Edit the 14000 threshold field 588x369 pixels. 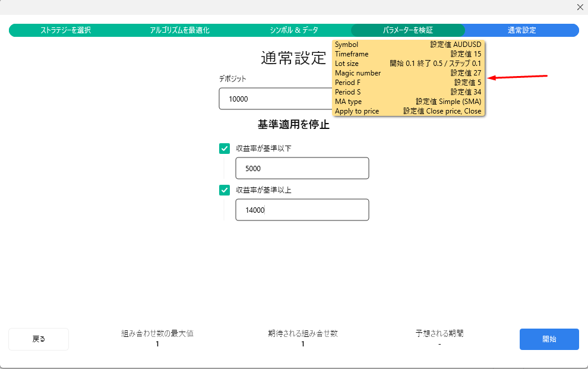pyautogui.click(x=302, y=210)
